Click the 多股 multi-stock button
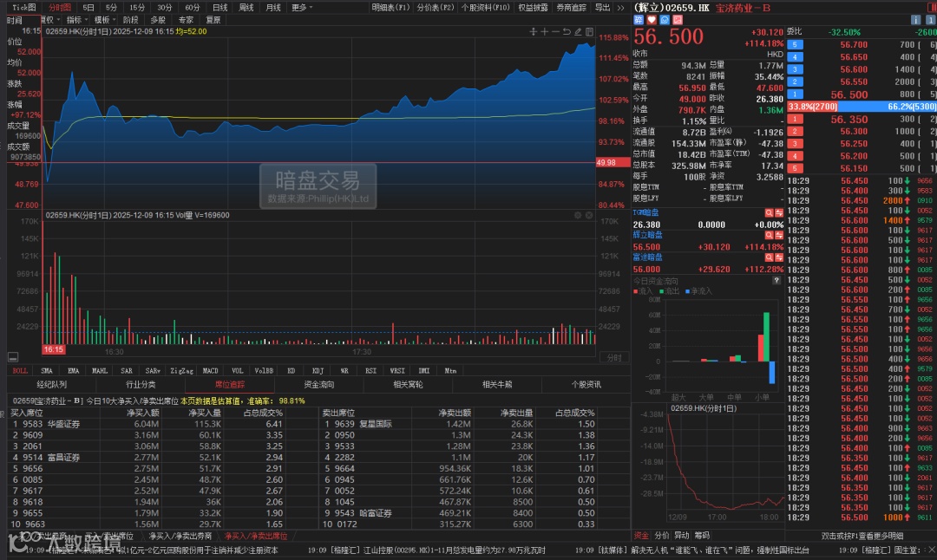 pos(158,20)
